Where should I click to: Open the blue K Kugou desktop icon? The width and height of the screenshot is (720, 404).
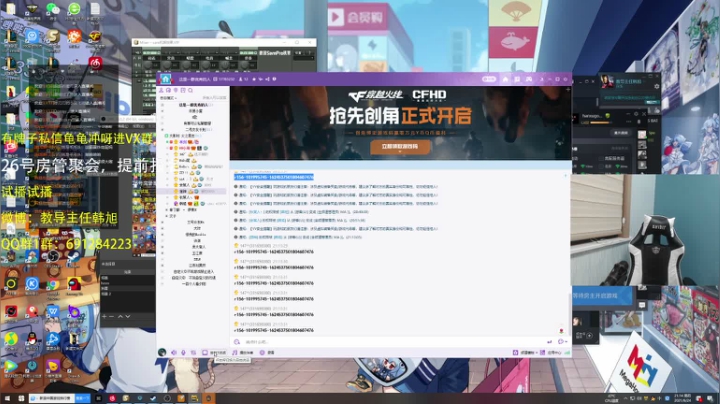32,284
